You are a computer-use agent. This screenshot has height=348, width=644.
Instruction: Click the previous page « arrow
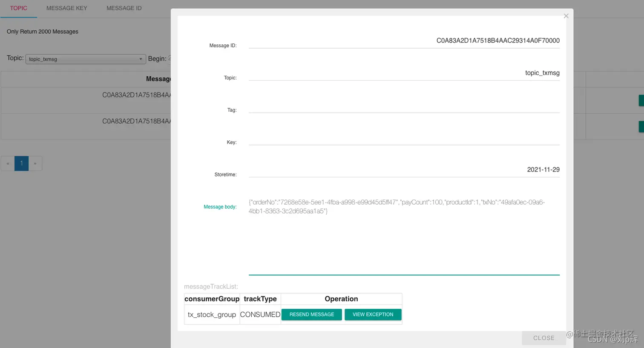(8, 163)
